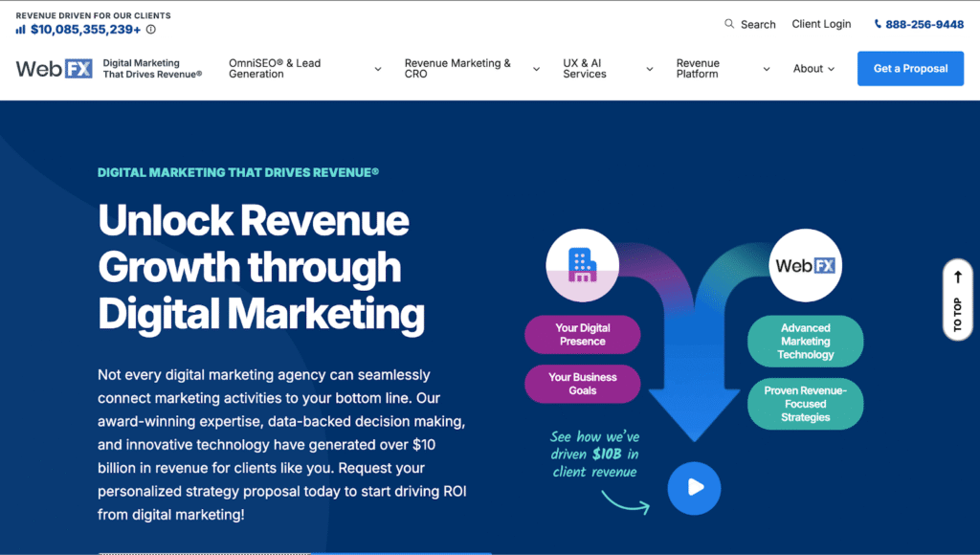The height and width of the screenshot is (555, 980).
Task: Open the Client Login link
Action: pyautogui.click(x=821, y=23)
